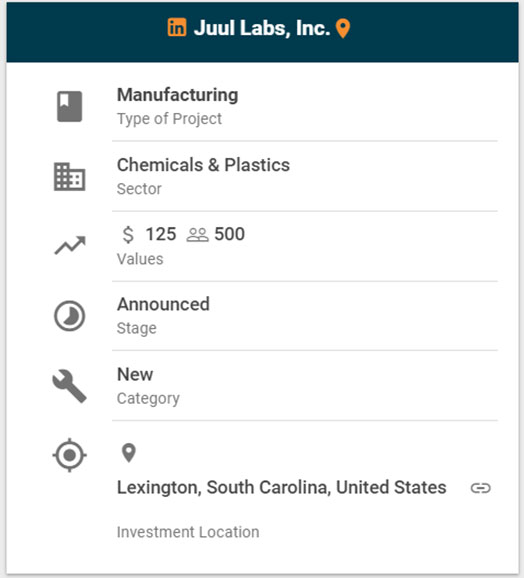The image size is (524, 578).
Task: Click the gray location pin above Lexington
Action: (129, 453)
